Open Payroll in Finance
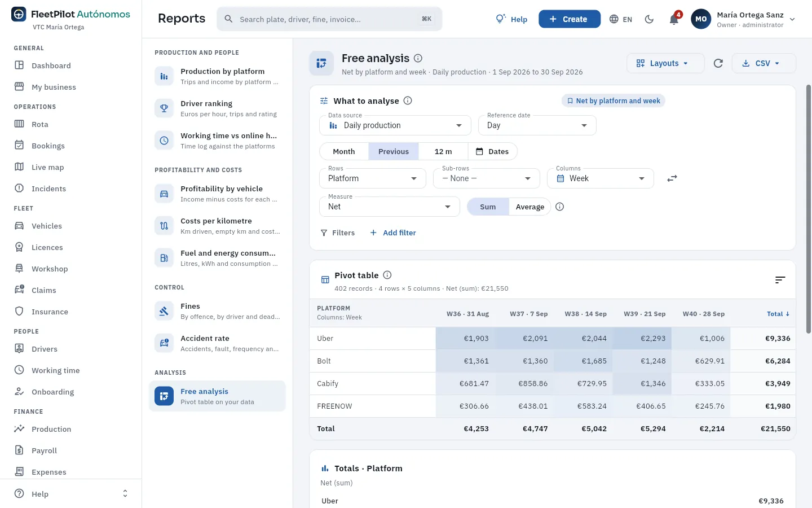Image resolution: width=812 pixels, height=508 pixels. click(x=44, y=450)
